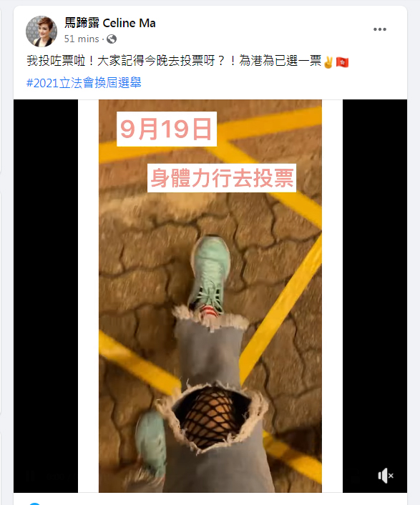Click the yellow road line in video top-right
This screenshot has width=420, height=505.
click(274, 125)
